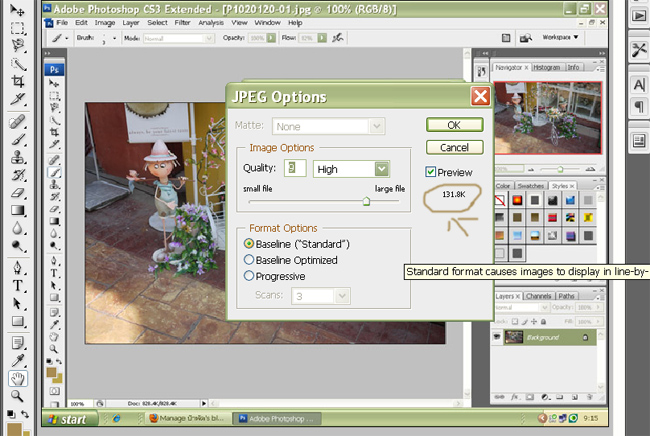Switch to the Swatches tab

click(531, 186)
